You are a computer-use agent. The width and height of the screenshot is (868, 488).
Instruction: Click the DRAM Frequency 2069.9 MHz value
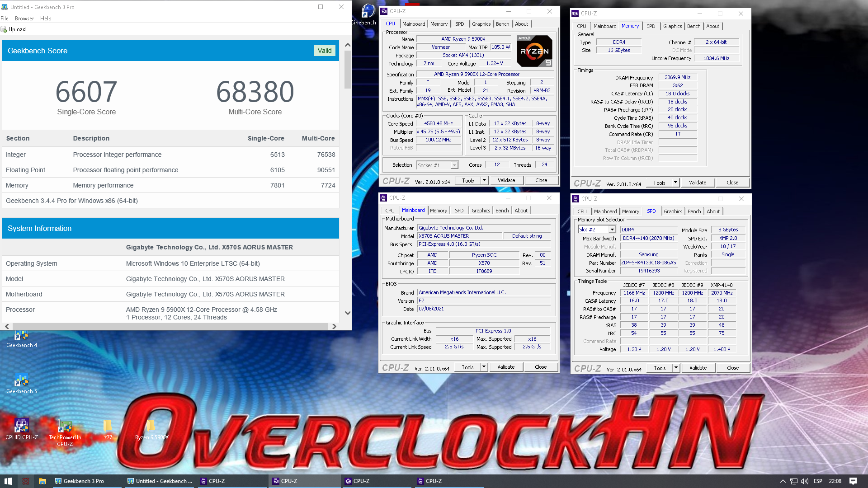(x=677, y=77)
